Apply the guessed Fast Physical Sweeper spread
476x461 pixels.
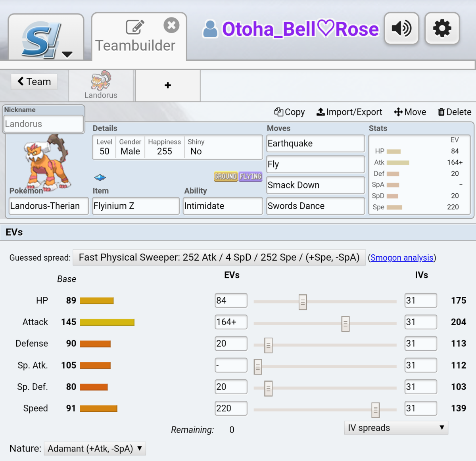(x=219, y=257)
